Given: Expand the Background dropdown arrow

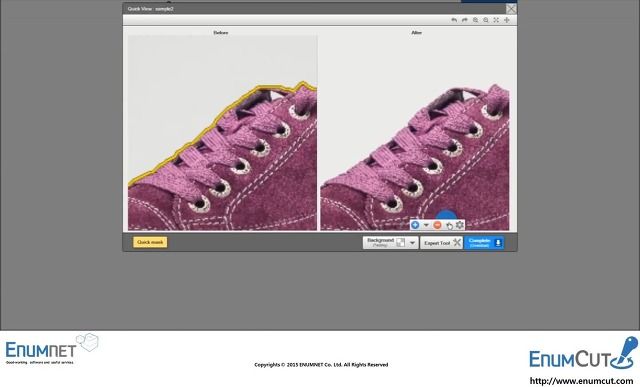Looking at the screenshot, I should click(x=412, y=243).
